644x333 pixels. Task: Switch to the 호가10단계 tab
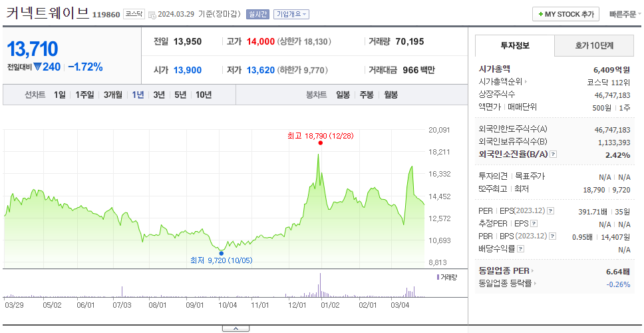(x=594, y=46)
